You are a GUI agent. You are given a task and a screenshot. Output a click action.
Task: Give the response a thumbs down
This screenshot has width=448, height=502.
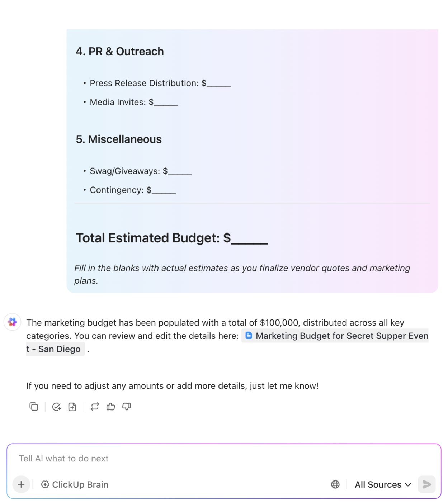[x=127, y=407]
